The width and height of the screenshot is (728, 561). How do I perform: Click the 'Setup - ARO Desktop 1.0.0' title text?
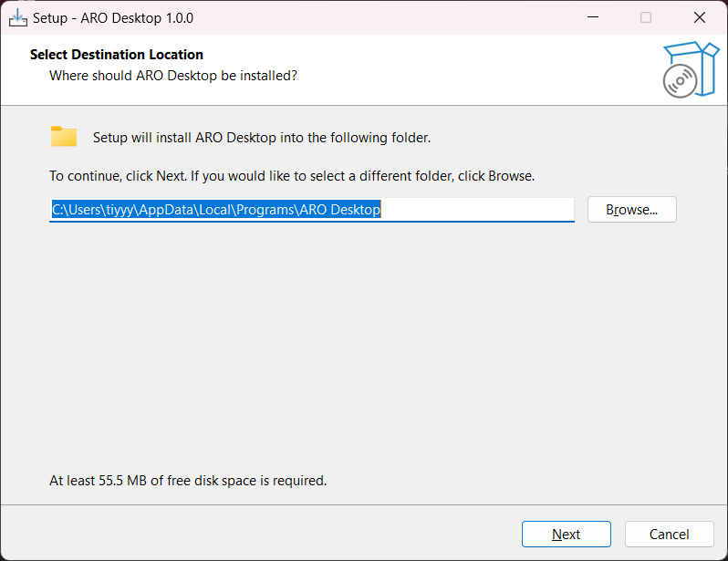(x=113, y=18)
